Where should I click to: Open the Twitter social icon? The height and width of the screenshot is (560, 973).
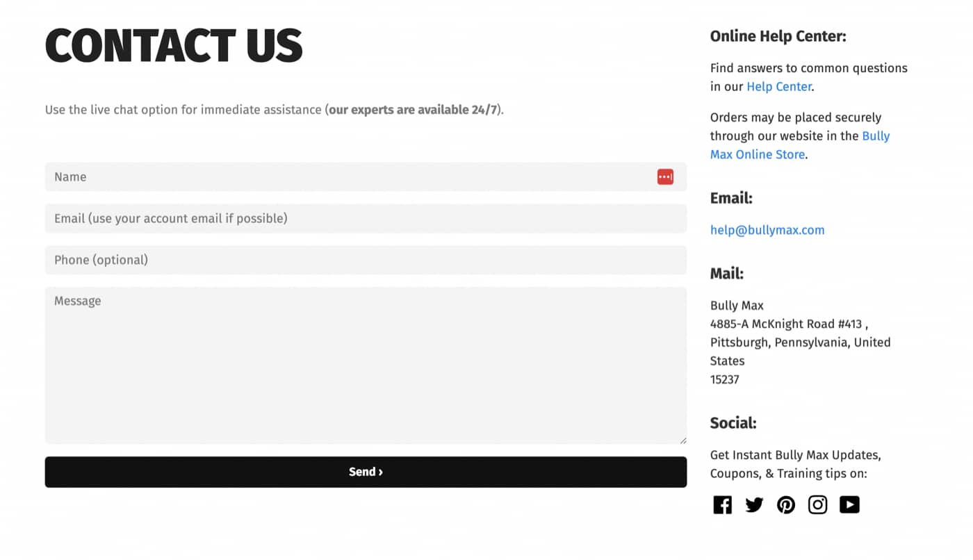tap(754, 505)
